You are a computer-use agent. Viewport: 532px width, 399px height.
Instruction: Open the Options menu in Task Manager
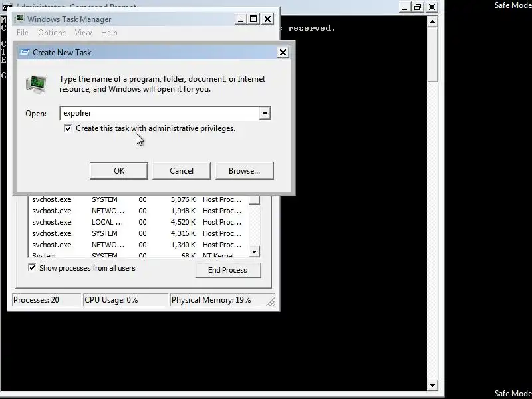[x=52, y=33]
